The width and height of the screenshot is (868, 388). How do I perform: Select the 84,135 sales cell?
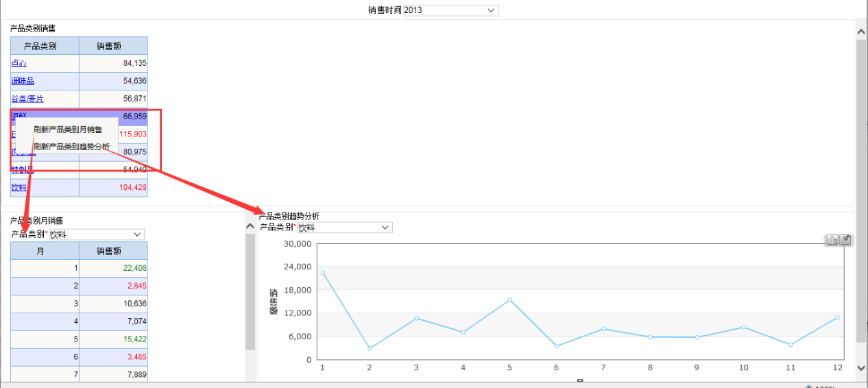click(x=113, y=63)
